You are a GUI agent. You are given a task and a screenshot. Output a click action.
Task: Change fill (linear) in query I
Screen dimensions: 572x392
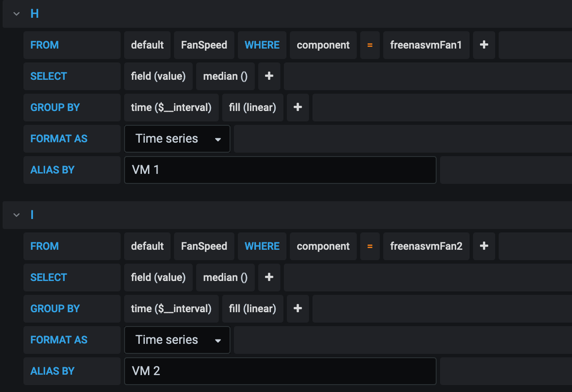click(x=253, y=309)
